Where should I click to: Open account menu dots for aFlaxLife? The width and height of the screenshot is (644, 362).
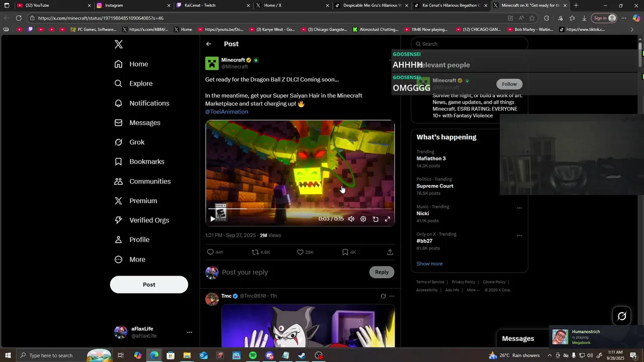coord(190,332)
